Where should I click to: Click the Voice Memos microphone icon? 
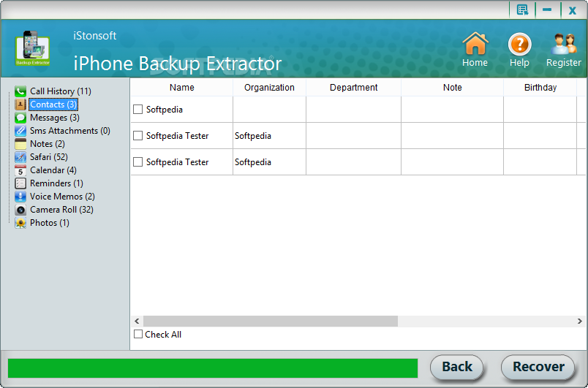20,197
